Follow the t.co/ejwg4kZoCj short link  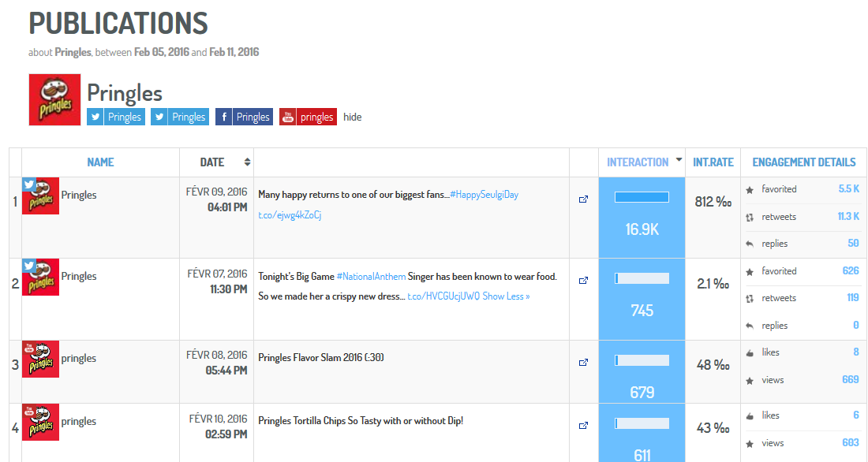[x=290, y=214]
